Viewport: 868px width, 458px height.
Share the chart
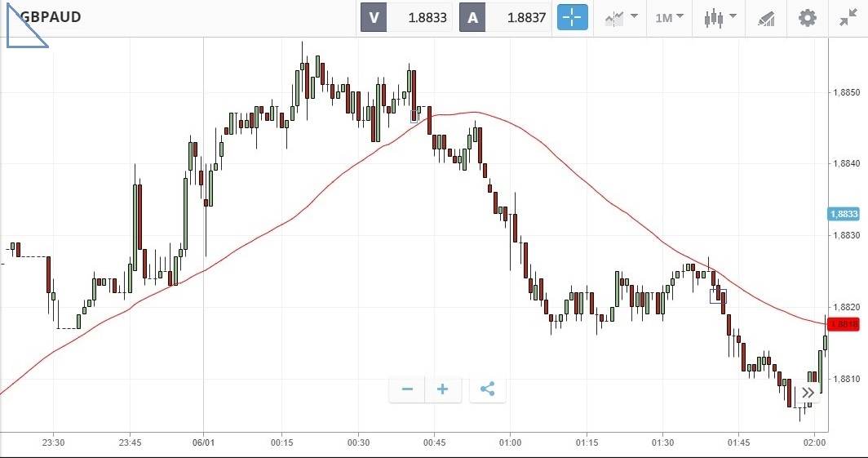[x=487, y=389]
